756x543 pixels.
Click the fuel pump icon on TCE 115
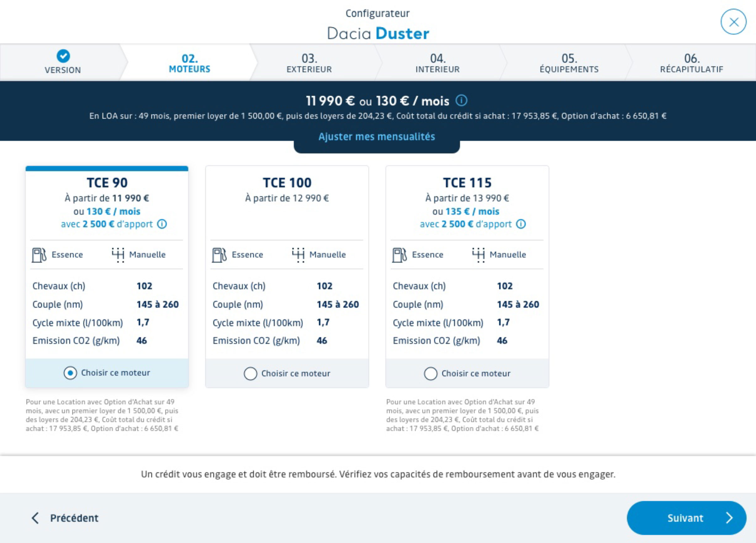(400, 255)
